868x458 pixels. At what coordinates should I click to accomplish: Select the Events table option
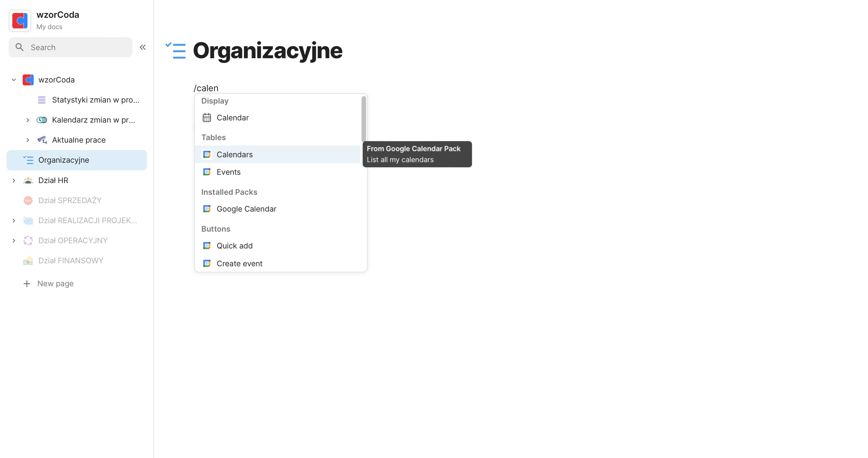(228, 172)
